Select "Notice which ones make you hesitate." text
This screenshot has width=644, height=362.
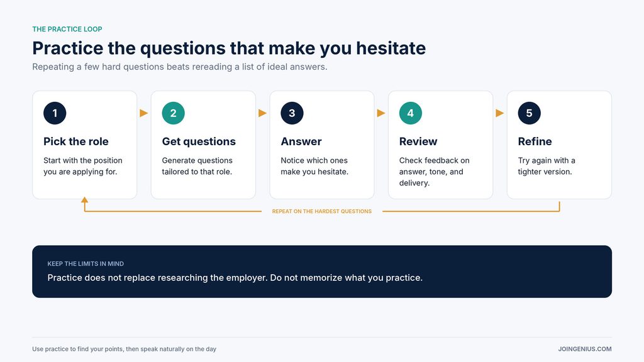[314, 166]
